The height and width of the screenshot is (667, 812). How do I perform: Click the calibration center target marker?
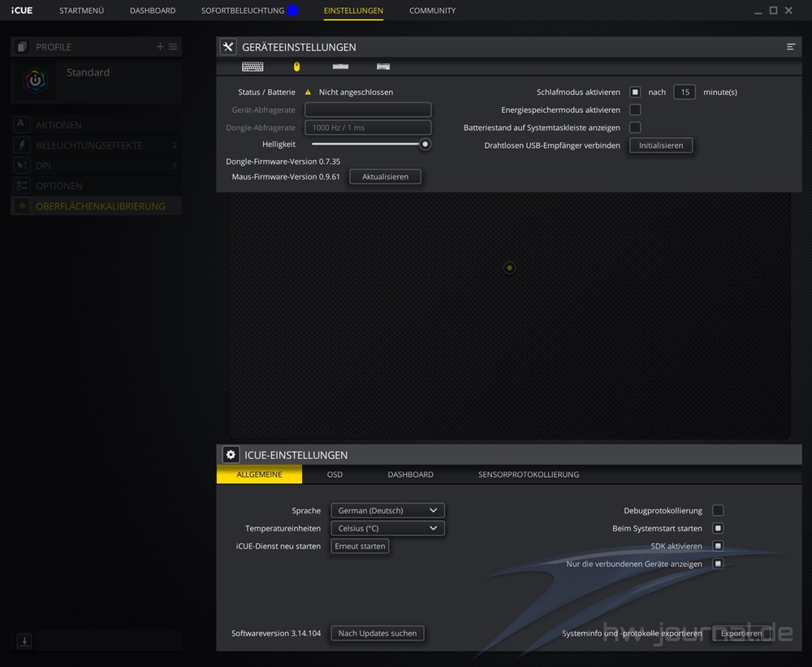click(509, 268)
